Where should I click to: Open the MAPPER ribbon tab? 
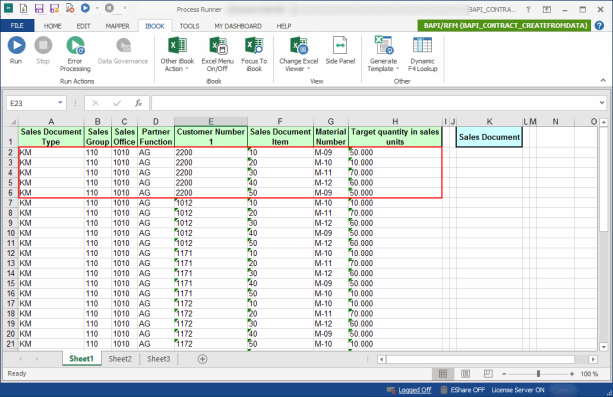tap(117, 26)
